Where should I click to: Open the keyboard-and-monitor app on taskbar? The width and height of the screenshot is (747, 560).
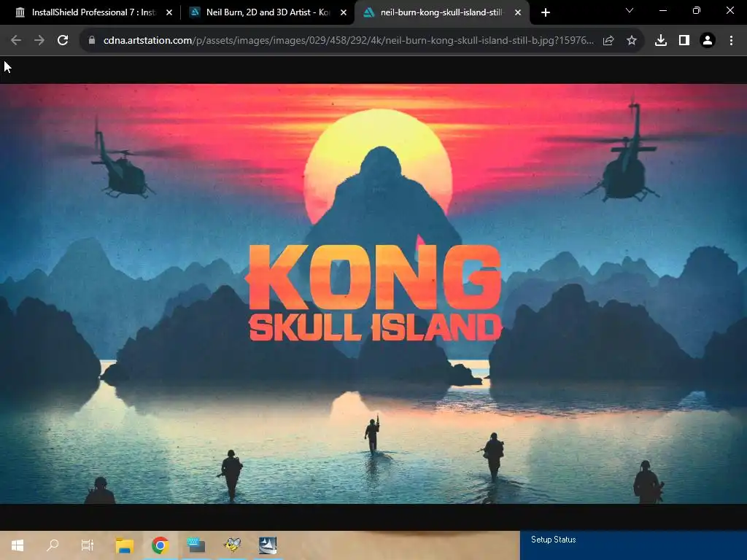click(x=196, y=545)
